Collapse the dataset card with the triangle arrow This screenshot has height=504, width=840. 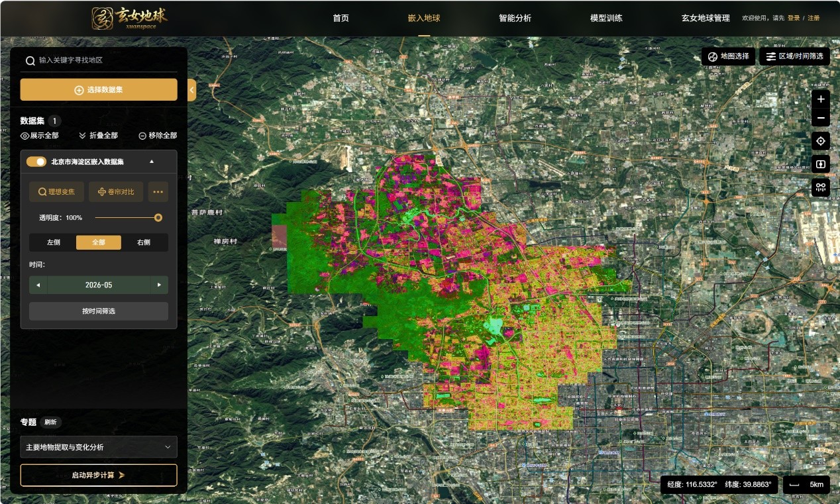pyautogui.click(x=151, y=162)
